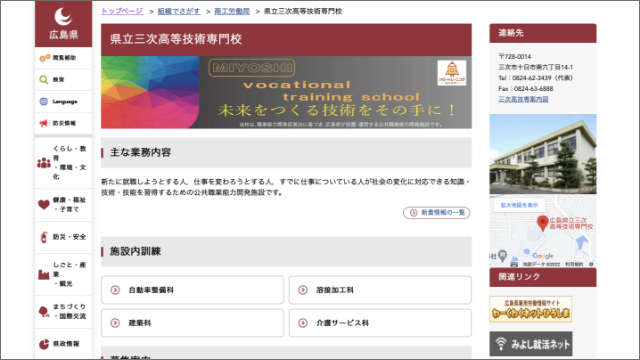Click the 組織でさがす breadcrumb link
The image size is (640, 360).
click(179, 11)
